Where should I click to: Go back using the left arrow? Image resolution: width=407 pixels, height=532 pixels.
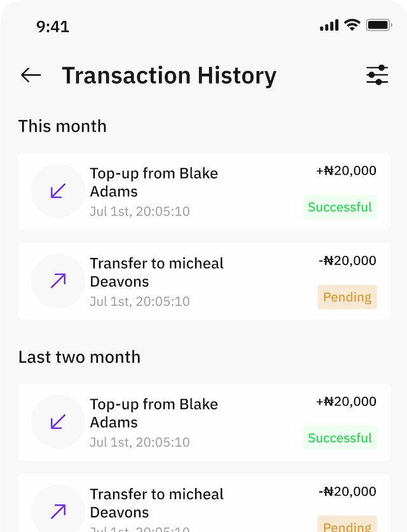[x=31, y=75]
